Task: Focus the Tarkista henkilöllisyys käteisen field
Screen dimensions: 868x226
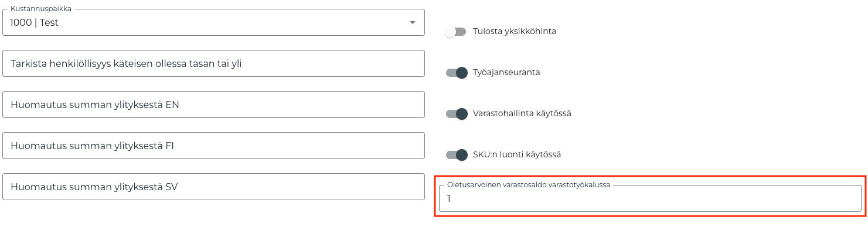Action: coord(213,63)
